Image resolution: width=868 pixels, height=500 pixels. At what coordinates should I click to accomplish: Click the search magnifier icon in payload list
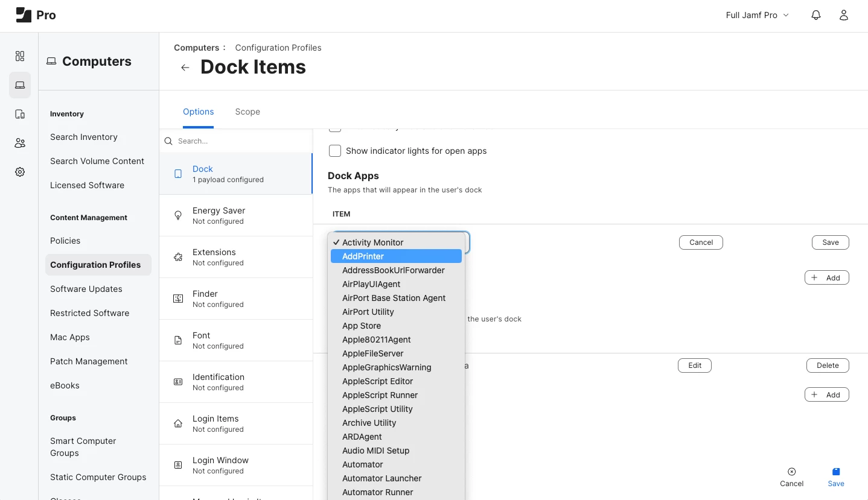coord(169,141)
